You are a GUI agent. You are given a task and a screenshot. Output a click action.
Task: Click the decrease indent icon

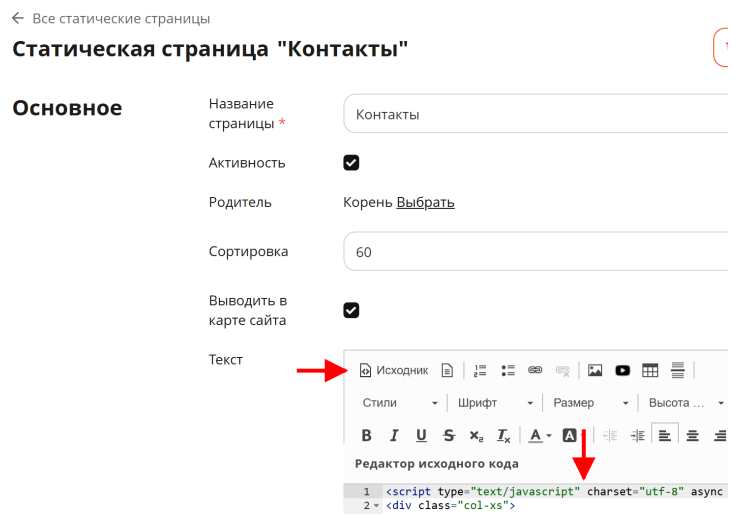point(610,435)
